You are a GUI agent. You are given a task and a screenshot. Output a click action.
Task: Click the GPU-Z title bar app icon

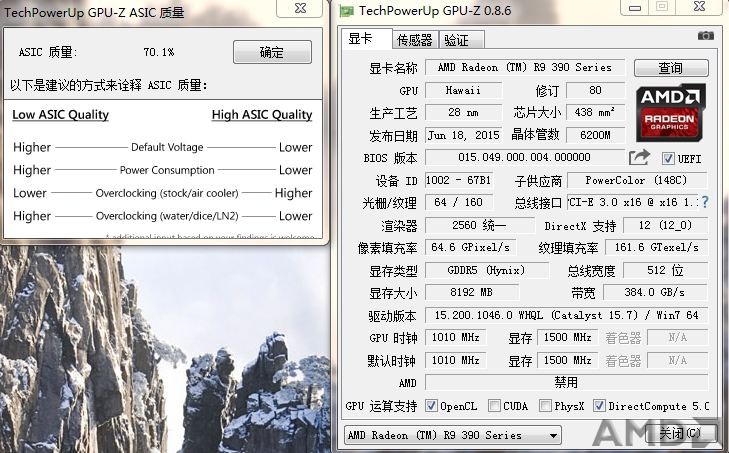click(x=346, y=10)
